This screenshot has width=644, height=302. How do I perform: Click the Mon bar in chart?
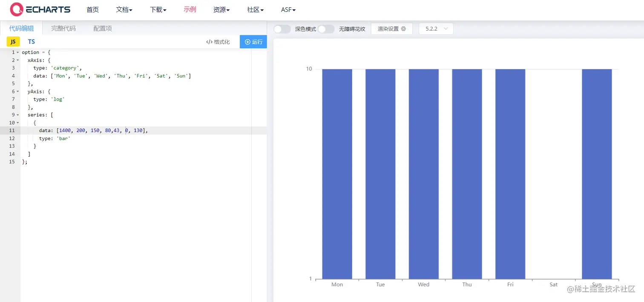(x=337, y=174)
